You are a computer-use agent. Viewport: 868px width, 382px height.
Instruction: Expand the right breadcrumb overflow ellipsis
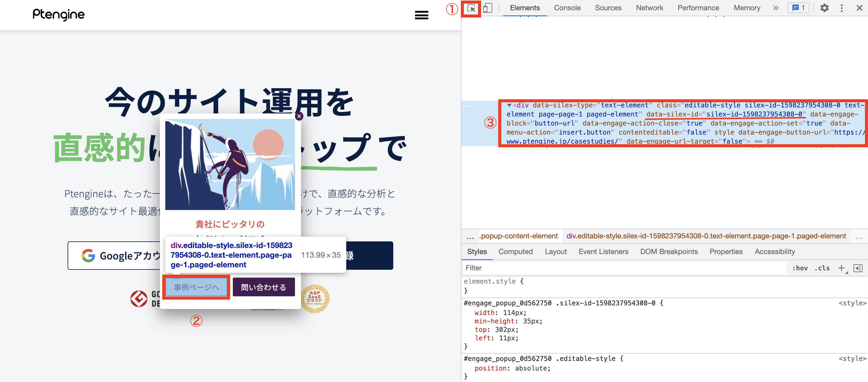859,237
